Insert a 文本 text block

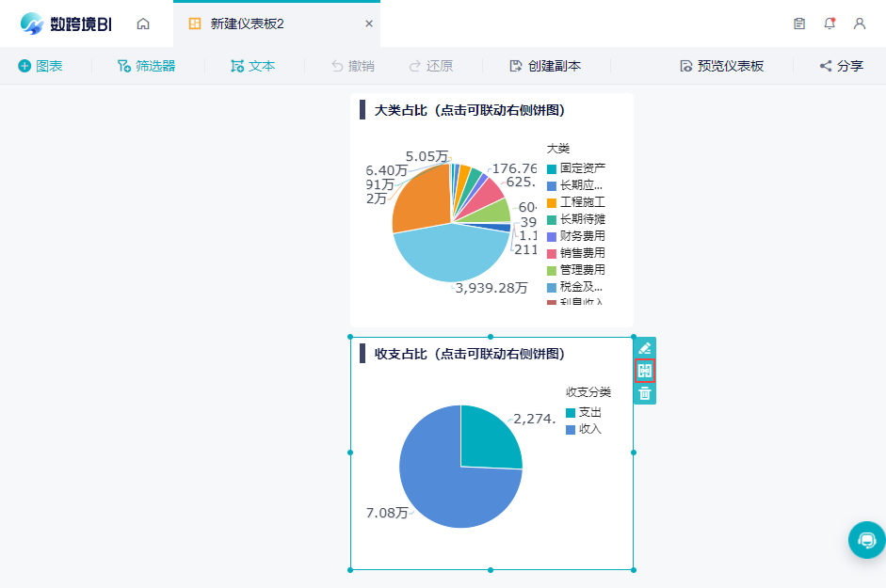pos(253,66)
